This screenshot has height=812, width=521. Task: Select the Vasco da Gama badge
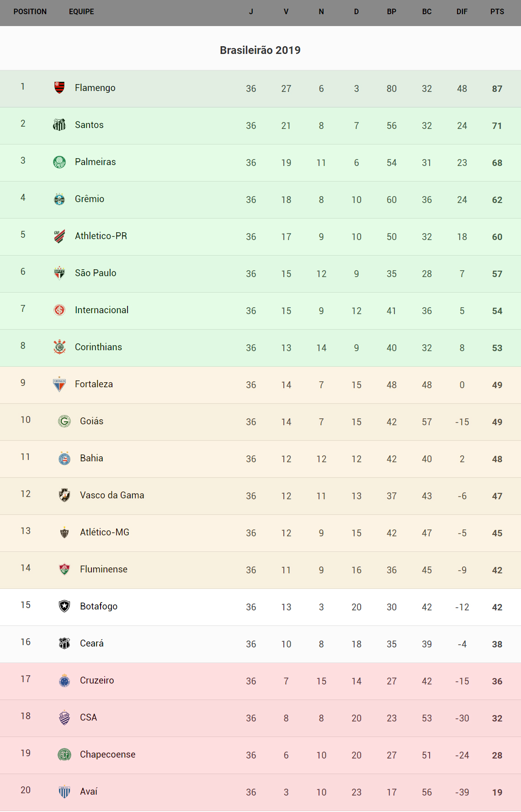tap(64, 495)
